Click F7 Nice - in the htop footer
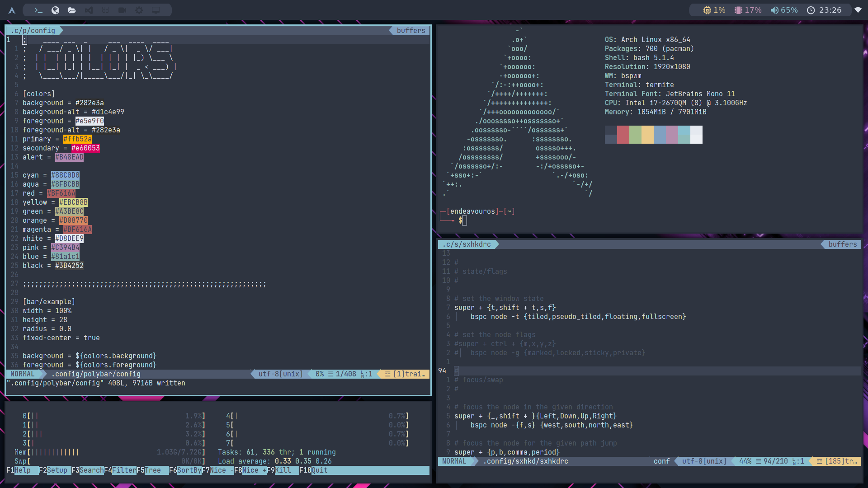This screenshot has height=488, width=868. click(218, 470)
